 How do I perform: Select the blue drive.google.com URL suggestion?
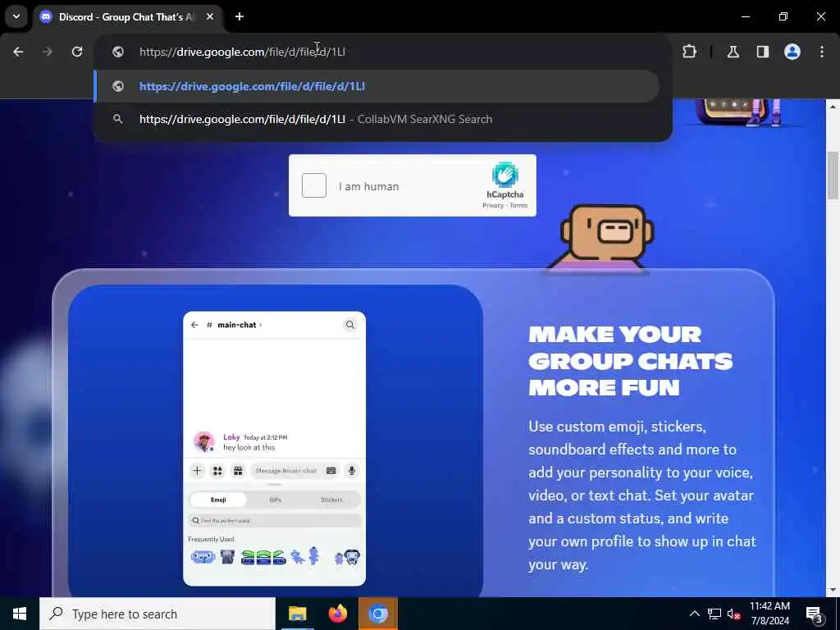(377, 86)
